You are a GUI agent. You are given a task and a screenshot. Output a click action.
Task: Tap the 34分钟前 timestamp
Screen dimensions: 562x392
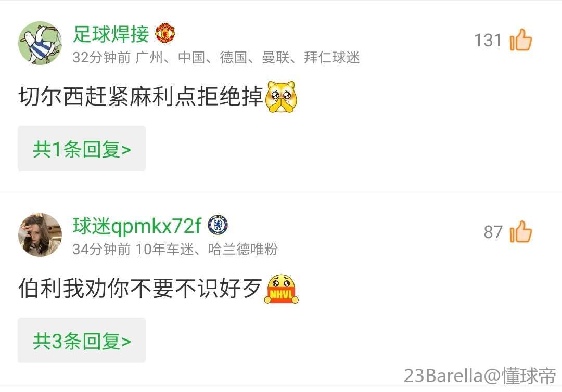(x=101, y=249)
